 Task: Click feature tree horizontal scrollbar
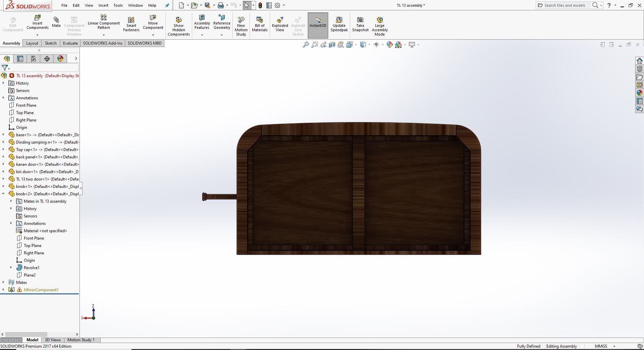click(x=27, y=334)
